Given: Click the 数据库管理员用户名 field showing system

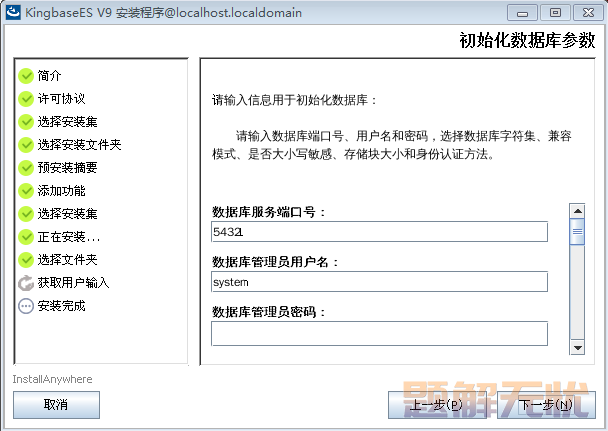Looking at the screenshot, I should [x=379, y=282].
